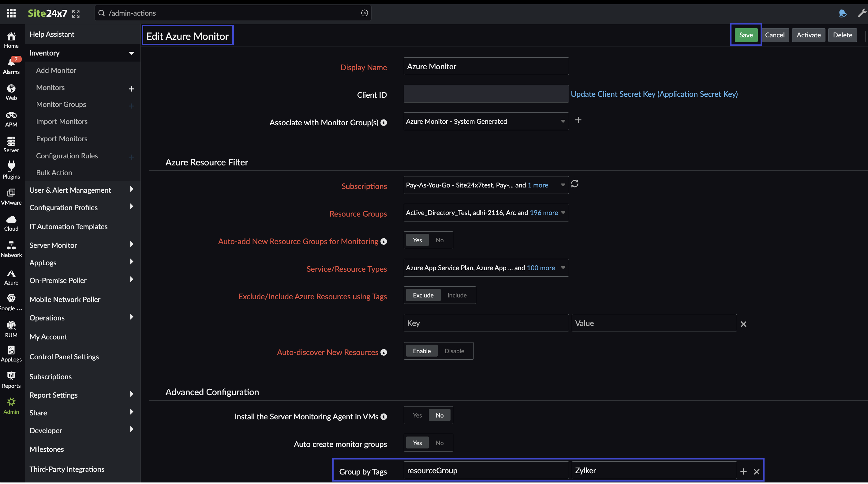Disable Auto-discover New Resources
The width and height of the screenshot is (868, 484).
pyautogui.click(x=454, y=351)
